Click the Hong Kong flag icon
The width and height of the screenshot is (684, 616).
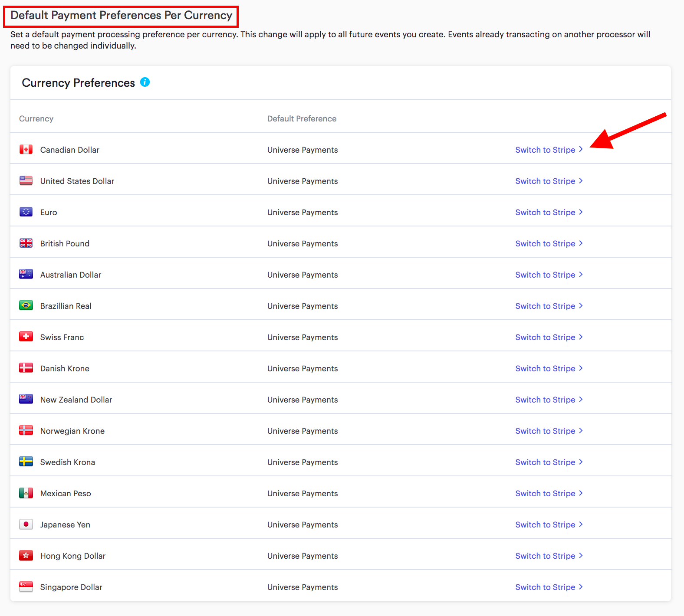click(x=26, y=556)
